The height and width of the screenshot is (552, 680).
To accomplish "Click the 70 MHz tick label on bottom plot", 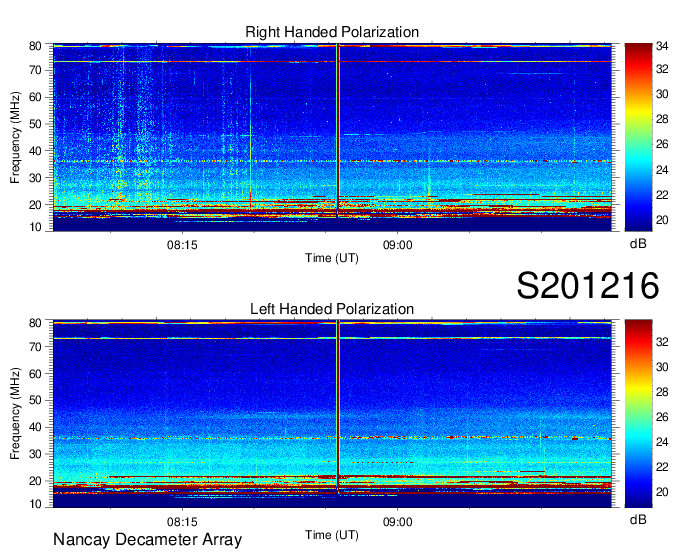I will (35, 347).
